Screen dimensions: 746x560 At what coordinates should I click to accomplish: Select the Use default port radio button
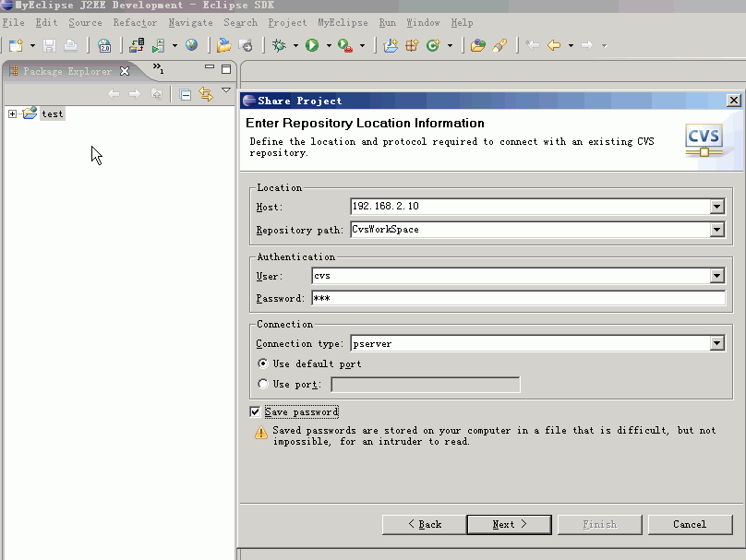(x=262, y=363)
